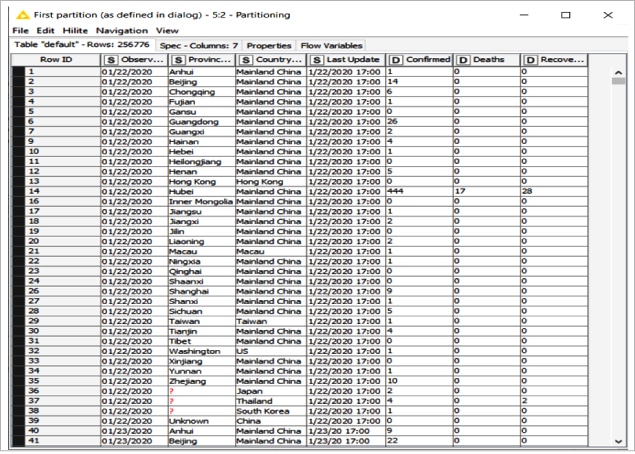This screenshot has height=454, width=635.
Task: Open the File menu
Action: (20, 31)
